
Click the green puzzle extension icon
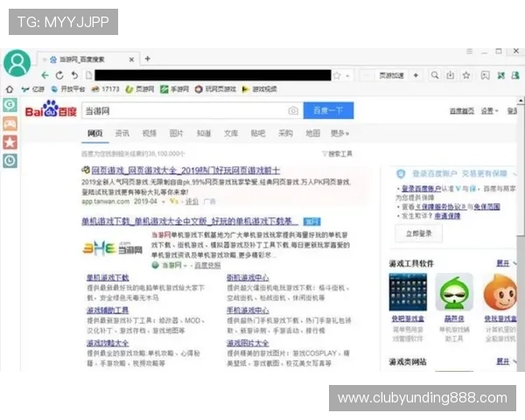tap(500, 75)
